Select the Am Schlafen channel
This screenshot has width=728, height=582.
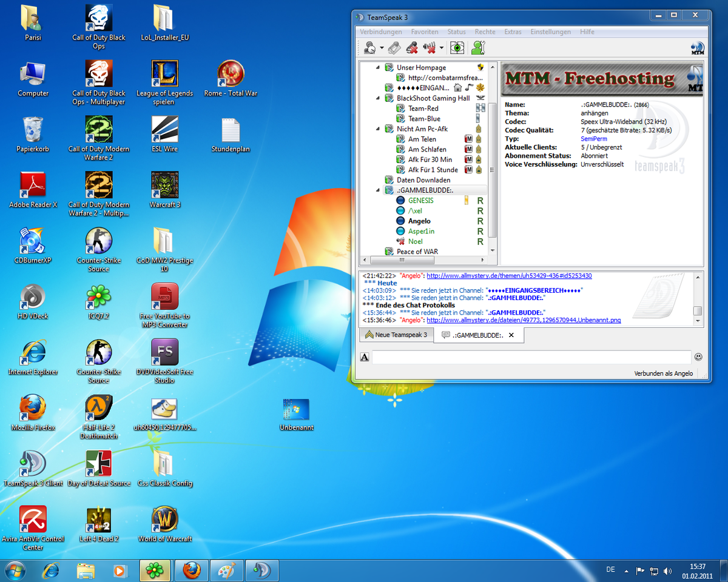(427, 149)
